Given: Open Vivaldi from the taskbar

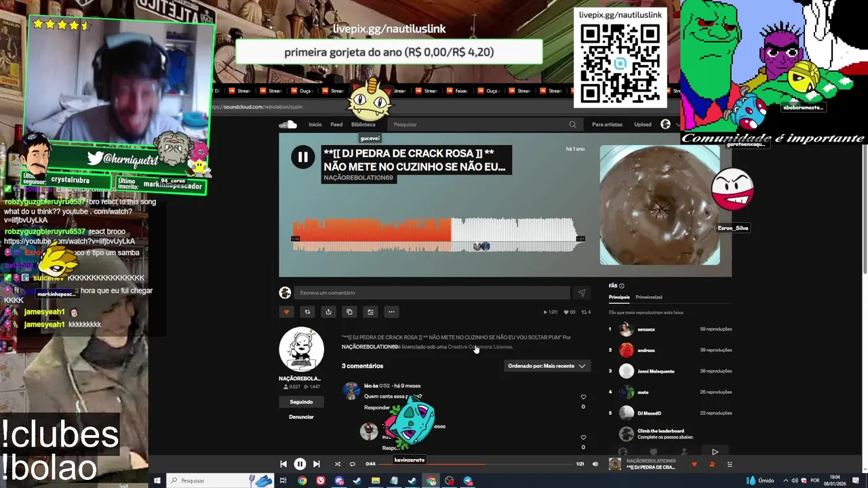Looking at the screenshot, I should [x=320, y=481].
